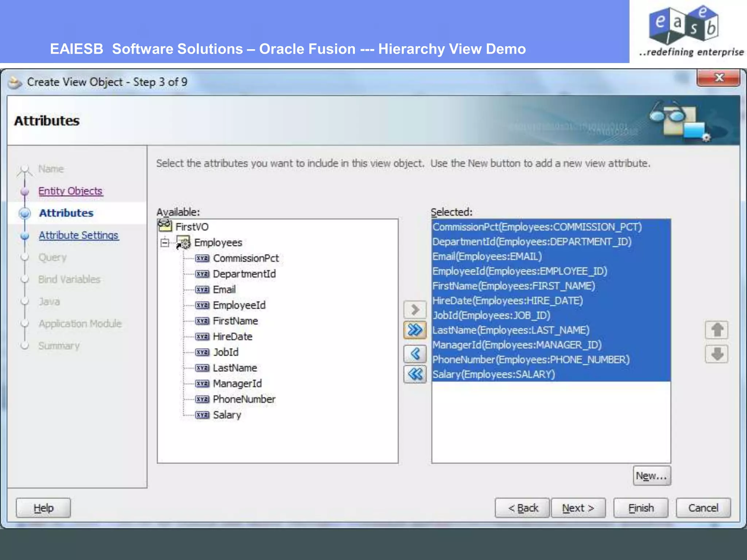Select PhoneNumber in Available tree
The width and height of the screenshot is (747, 560).
pos(244,399)
